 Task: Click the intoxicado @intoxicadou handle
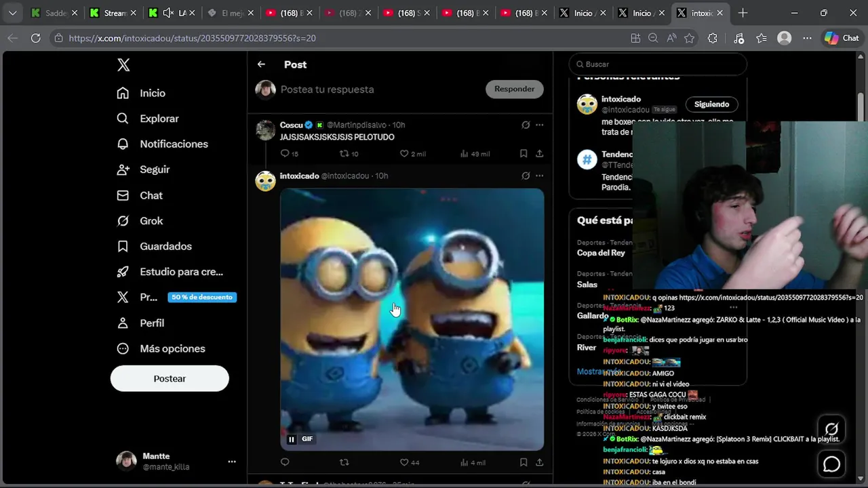point(344,176)
